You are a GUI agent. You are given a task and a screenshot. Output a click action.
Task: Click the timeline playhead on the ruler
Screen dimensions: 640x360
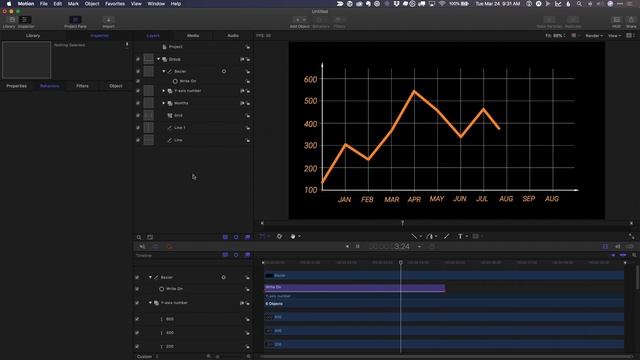401,262
